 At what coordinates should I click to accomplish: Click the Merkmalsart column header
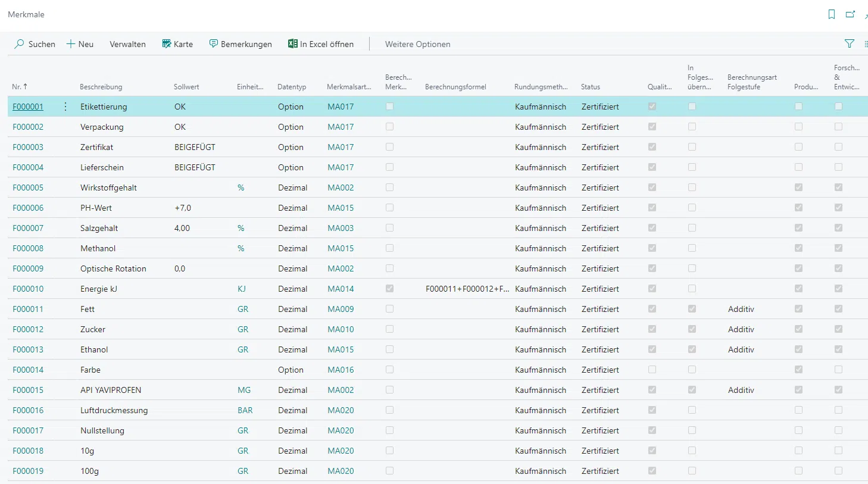click(349, 87)
